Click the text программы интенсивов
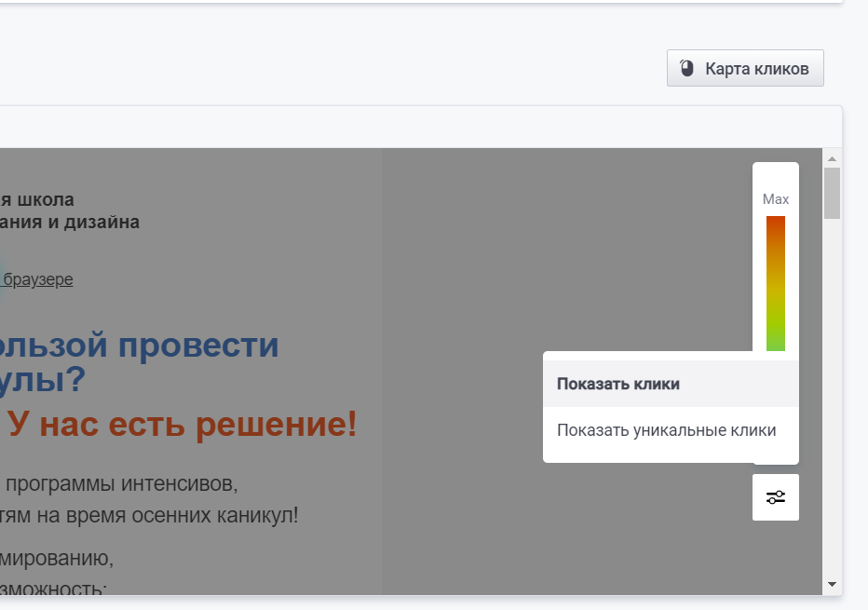868x610 pixels. [x=121, y=483]
